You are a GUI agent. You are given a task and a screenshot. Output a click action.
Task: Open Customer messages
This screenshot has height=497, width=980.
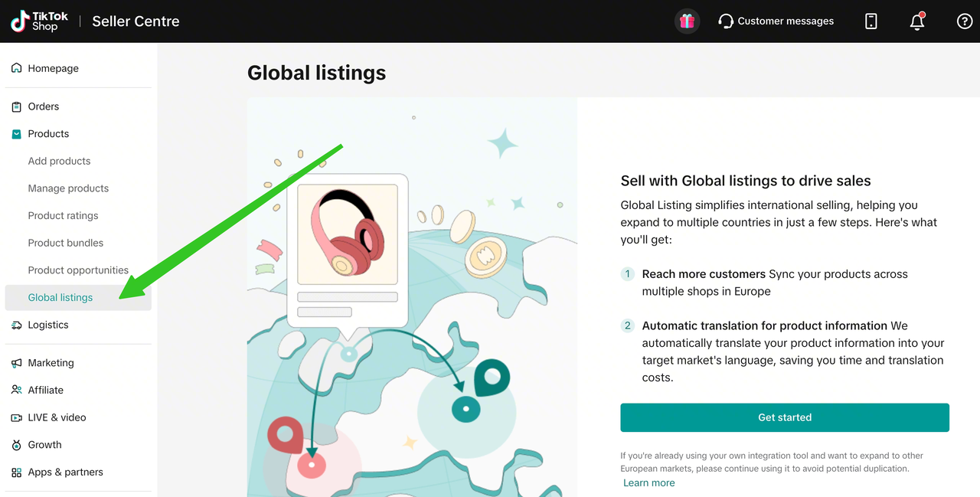click(x=786, y=21)
